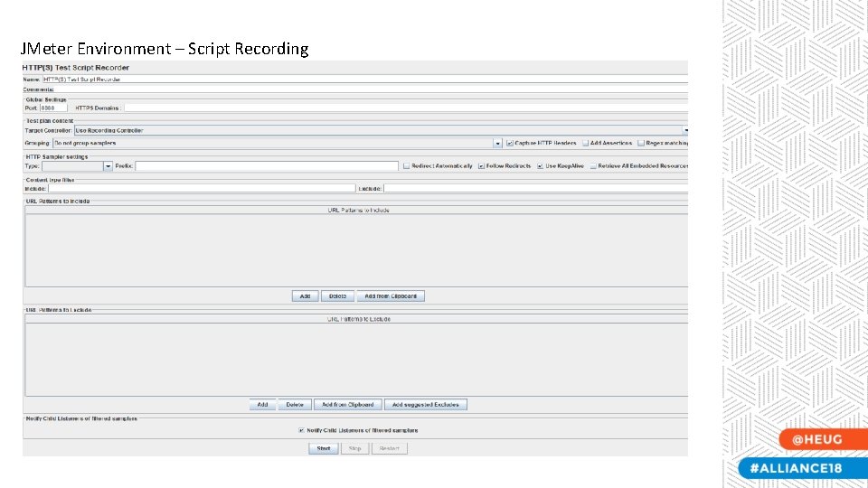Click the Restart button
The height and width of the screenshot is (488, 868).
tap(389, 449)
